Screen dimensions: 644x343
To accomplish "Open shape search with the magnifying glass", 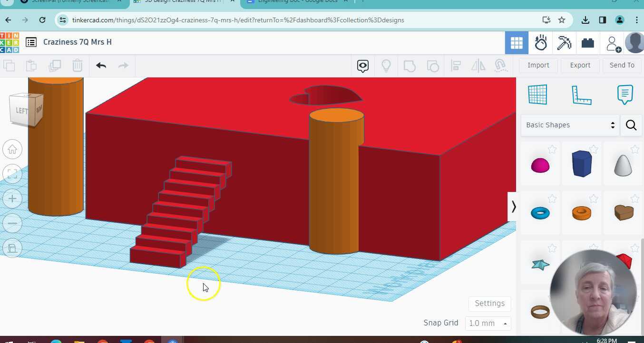I will (631, 125).
